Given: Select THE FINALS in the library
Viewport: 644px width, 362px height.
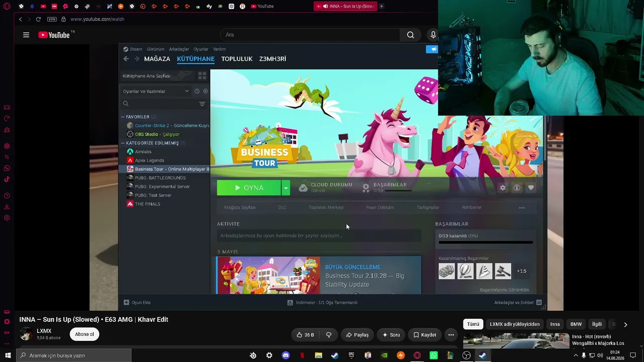Looking at the screenshot, I should [x=143, y=204].
